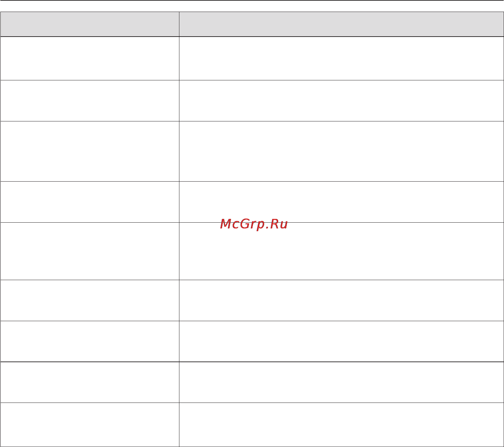504x447 pixels.
Task: Select right cell in second body row
Action: [x=341, y=101]
